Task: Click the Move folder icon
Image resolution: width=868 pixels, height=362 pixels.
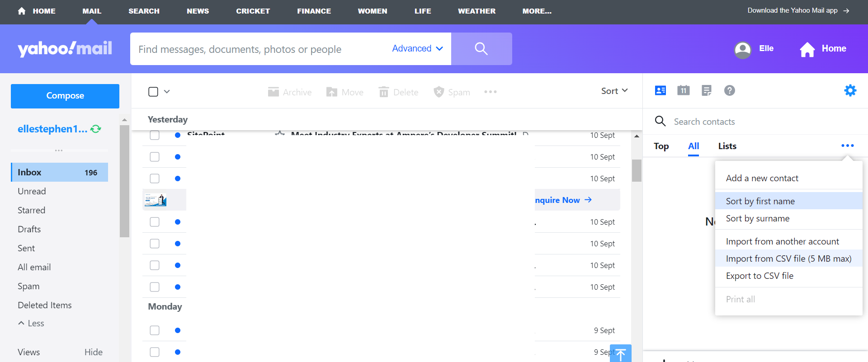Action: point(332,92)
